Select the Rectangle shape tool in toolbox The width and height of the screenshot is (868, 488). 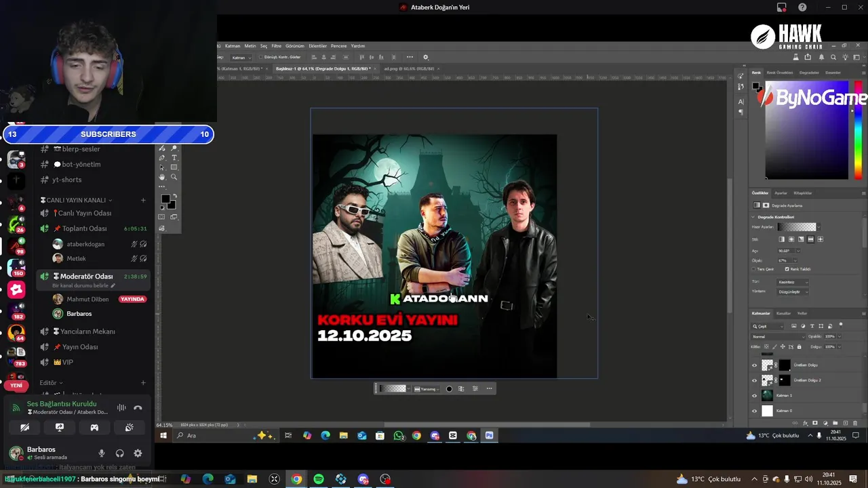coord(174,167)
